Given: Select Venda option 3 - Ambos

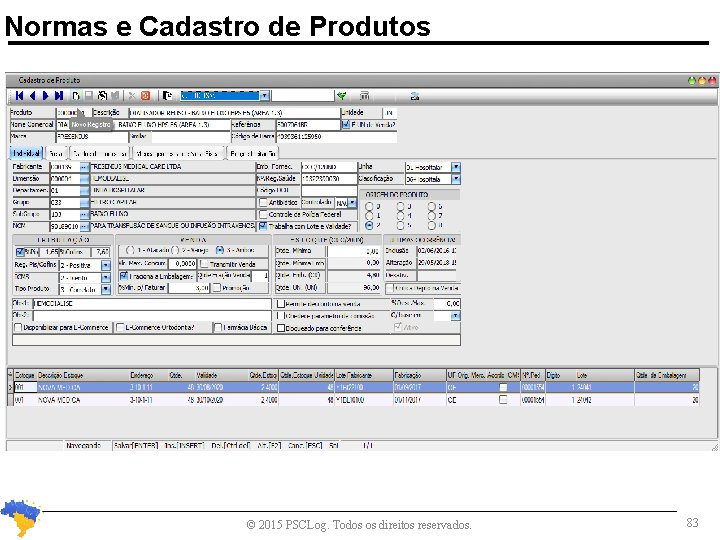Looking at the screenshot, I should coord(220,250).
